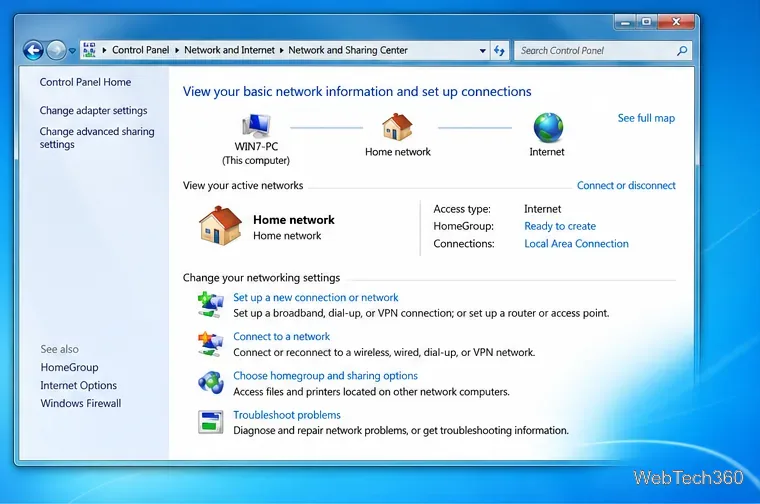Click the Internet globe icon
The height and width of the screenshot is (504, 760).
point(548,127)
